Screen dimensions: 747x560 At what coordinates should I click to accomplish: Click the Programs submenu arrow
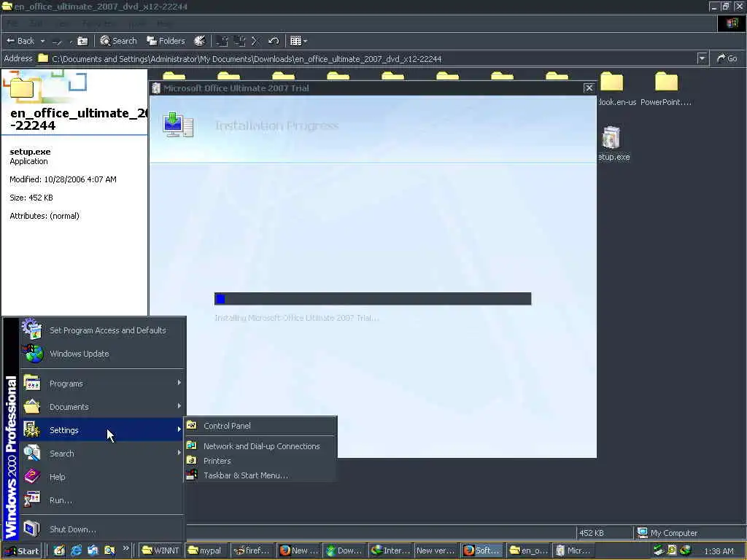point(179,382)
